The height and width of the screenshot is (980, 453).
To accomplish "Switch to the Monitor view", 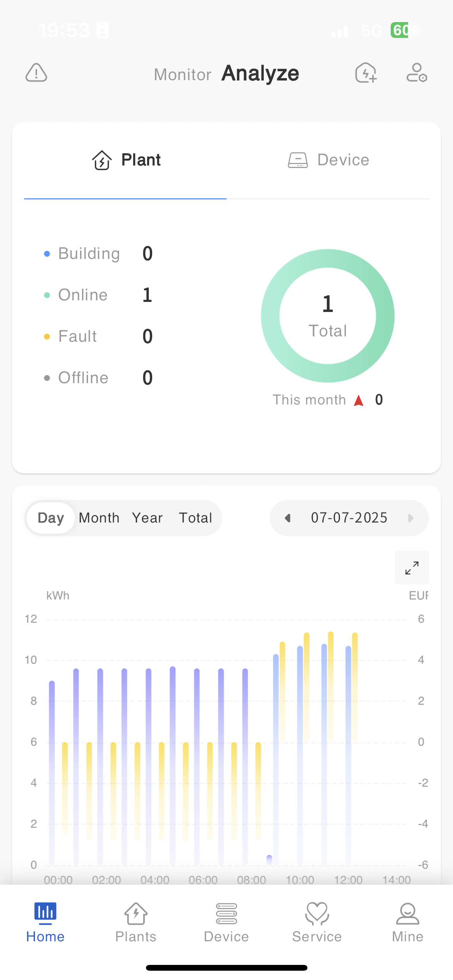I will tap(182, 74).
